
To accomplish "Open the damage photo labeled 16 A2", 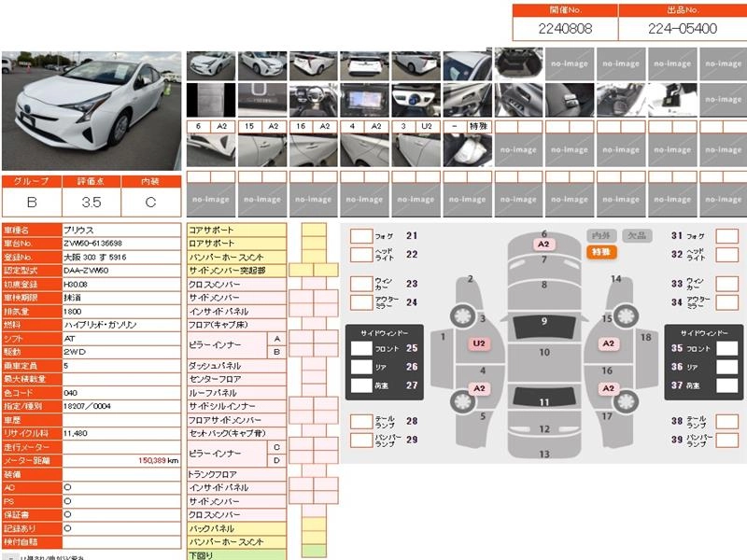I will [314, 150].
